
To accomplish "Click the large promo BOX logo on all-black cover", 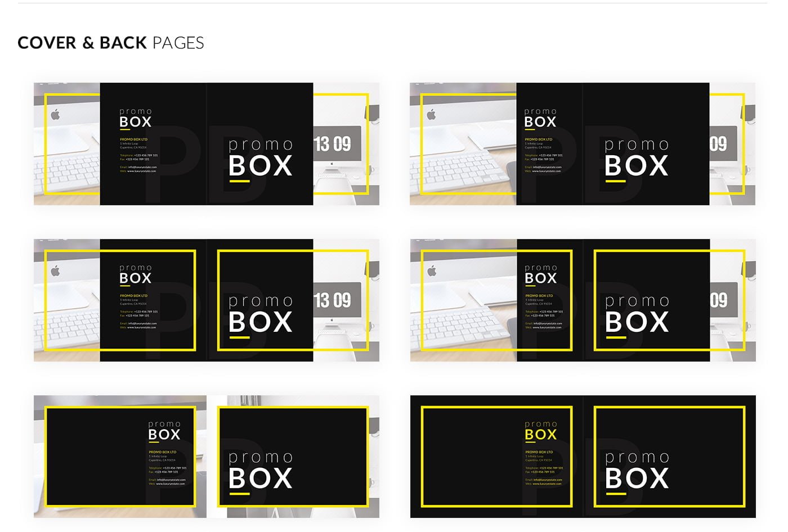I will tap(637, 472).
